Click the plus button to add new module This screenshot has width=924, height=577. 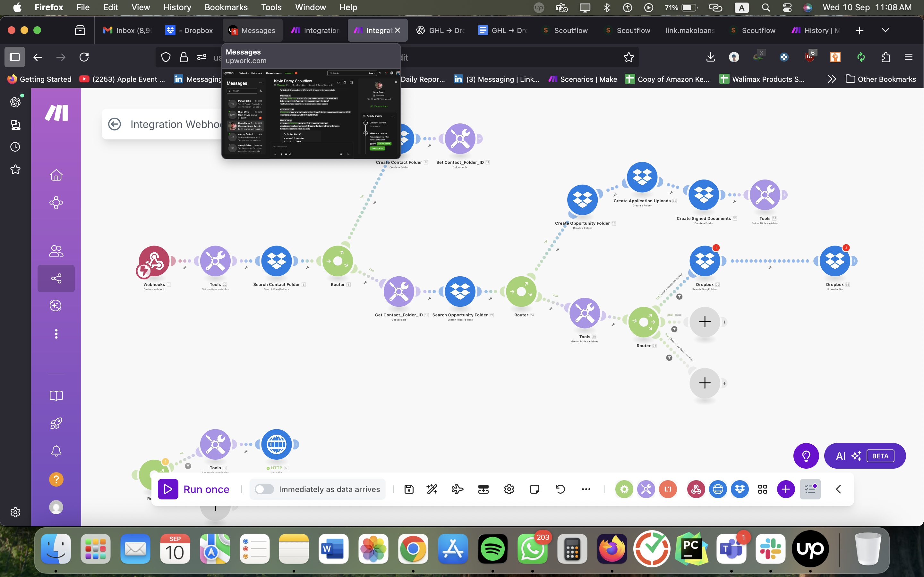(785, 489)
